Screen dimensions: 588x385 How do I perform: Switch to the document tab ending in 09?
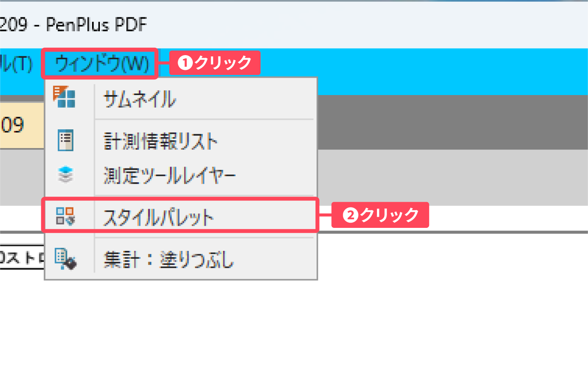pyautogui.click(x=17, y=125)
